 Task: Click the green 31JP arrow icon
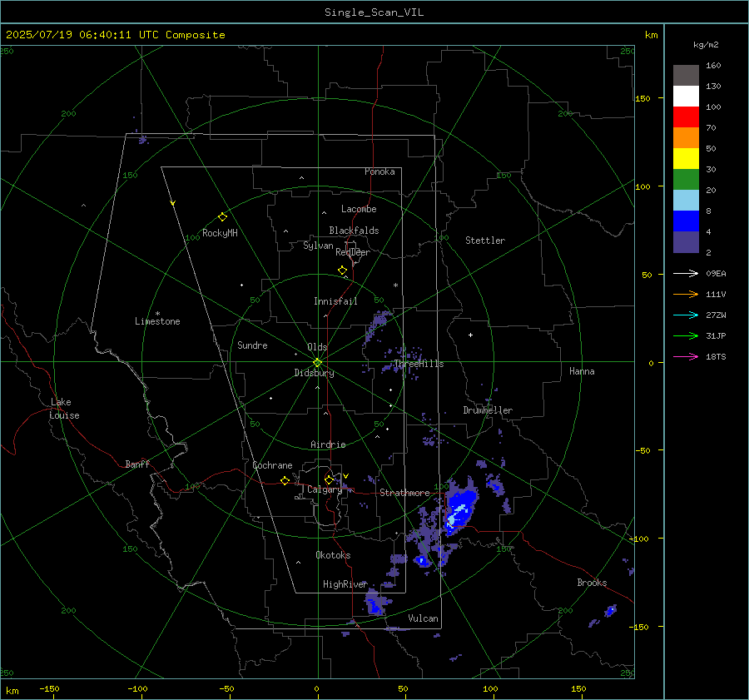click(x=686, y=336)
